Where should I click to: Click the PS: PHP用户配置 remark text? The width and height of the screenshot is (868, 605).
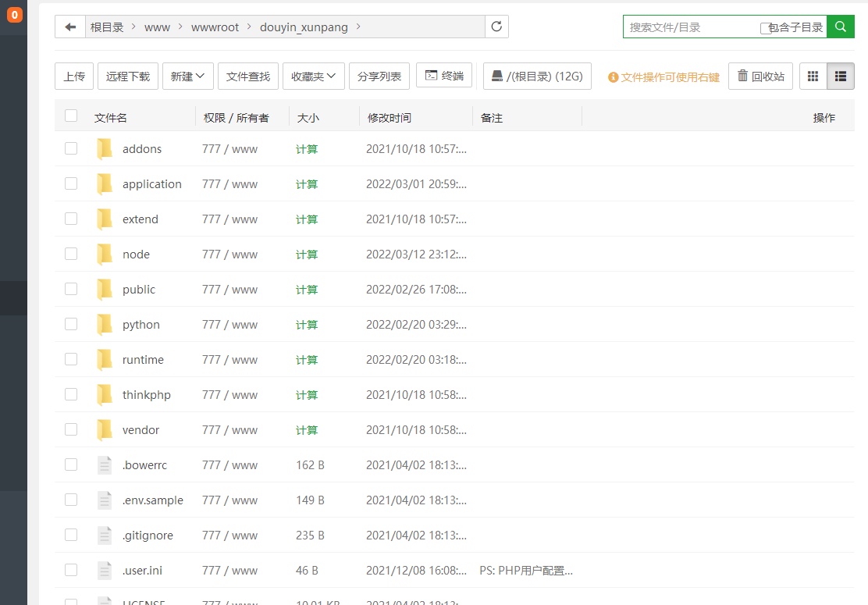tap(526, 570)
